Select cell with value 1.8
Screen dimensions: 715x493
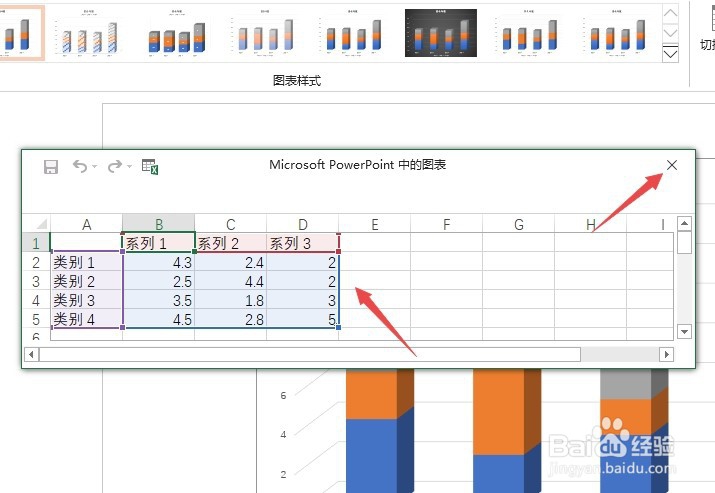coord(231,300)
